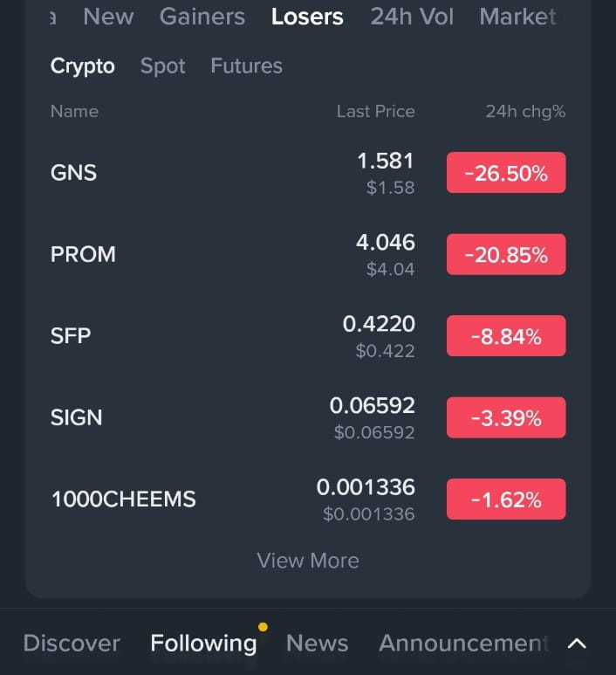Image resolution: width=616 pixels, height=675 pixels.
Task: Switch to the Futures filter
Action: click(246, 65)
